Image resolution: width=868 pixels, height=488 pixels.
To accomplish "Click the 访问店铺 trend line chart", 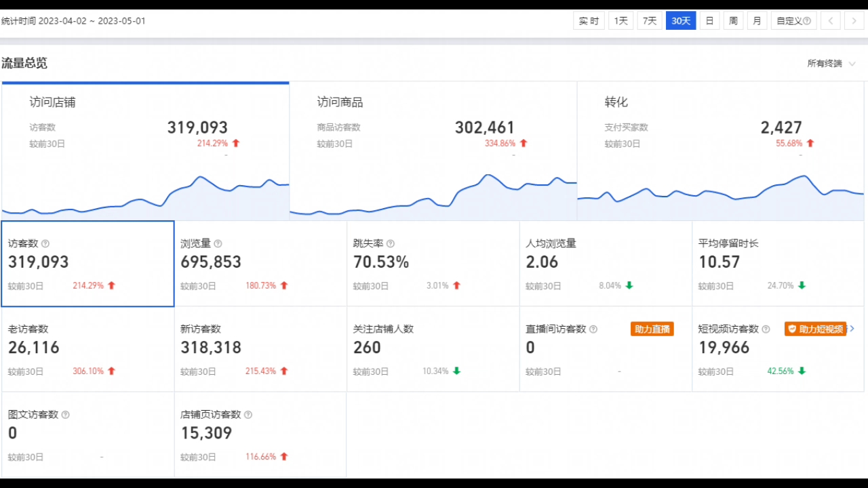I will [x=145, y=196].
